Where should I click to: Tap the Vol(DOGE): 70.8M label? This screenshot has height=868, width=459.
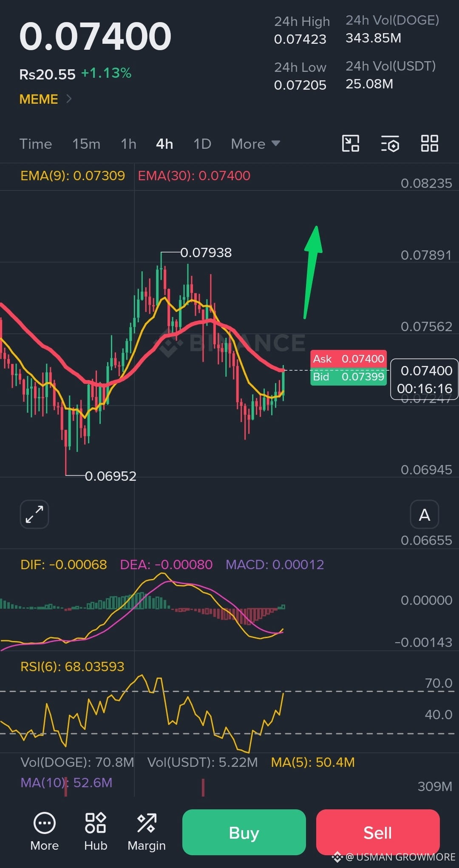coord(77,762)
